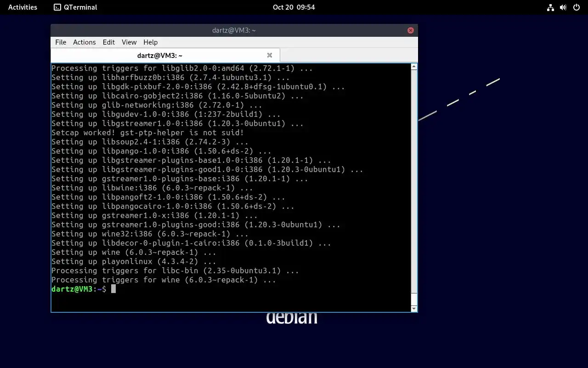Close the dartz@VM3 tab with its X icon

tap(270, 55)
